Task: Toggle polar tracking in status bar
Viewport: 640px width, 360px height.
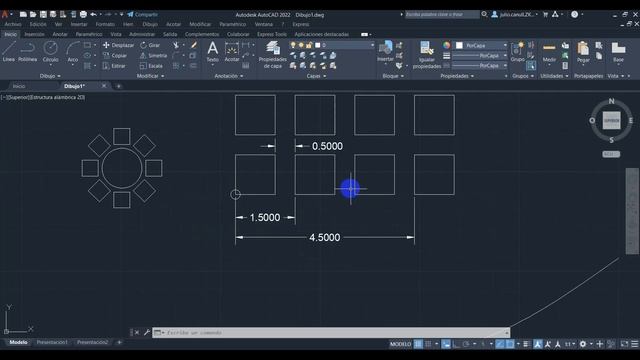Action: [466, 344]
